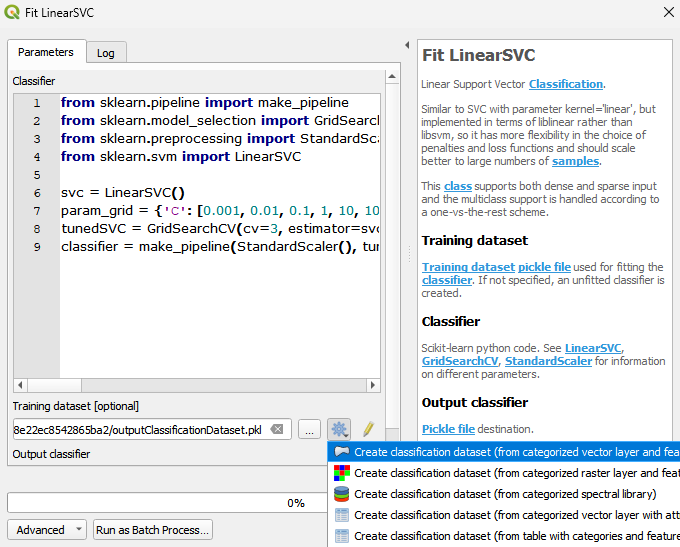Open Pickle file link under Output classifier
The height and width of the screenshot is (547, 680).
448,429
